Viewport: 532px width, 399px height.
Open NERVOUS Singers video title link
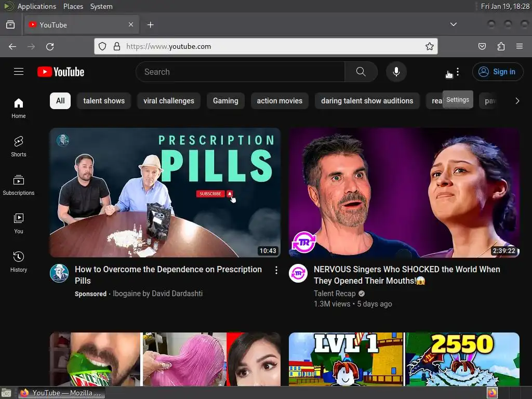[407, 275]
